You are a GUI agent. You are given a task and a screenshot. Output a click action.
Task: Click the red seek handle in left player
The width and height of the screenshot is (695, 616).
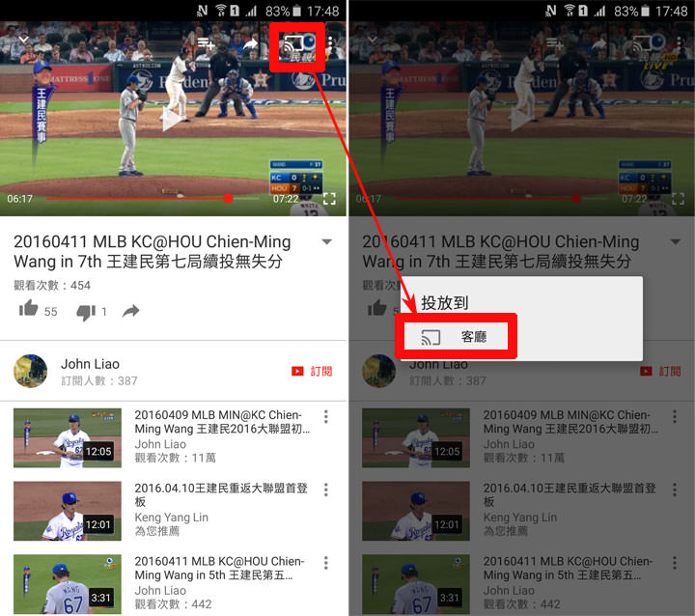228,198
